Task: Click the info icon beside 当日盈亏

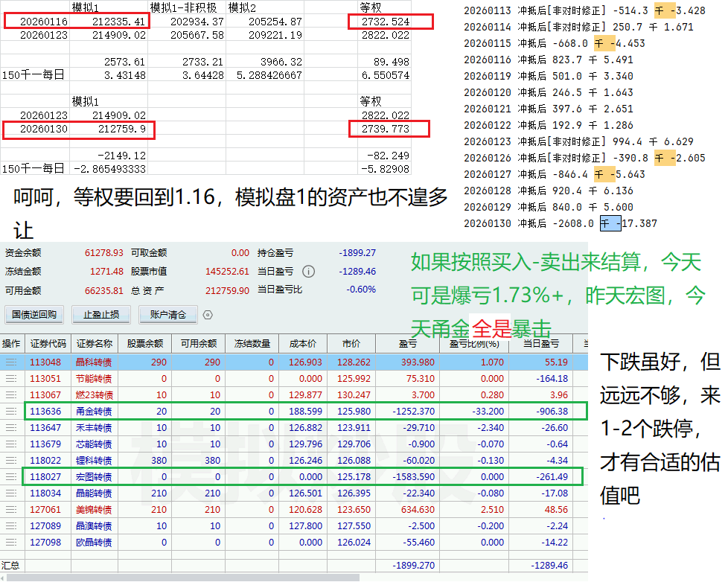Action: point(308,272)
